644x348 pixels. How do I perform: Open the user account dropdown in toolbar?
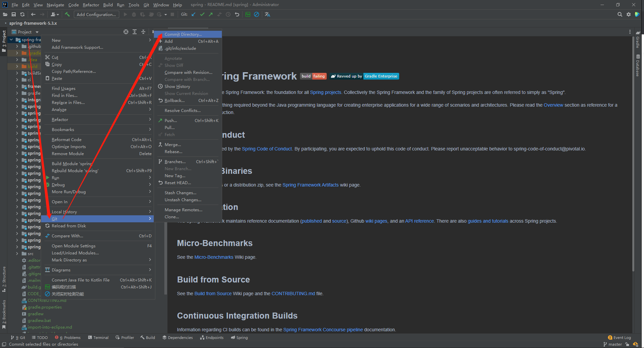click(55, 14)
